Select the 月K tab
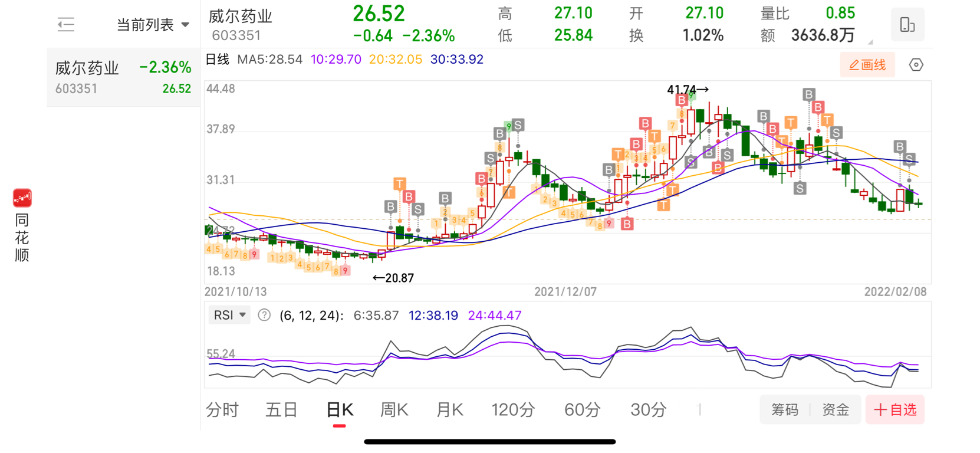Viewport: 980px width, 453px height. 449,409
